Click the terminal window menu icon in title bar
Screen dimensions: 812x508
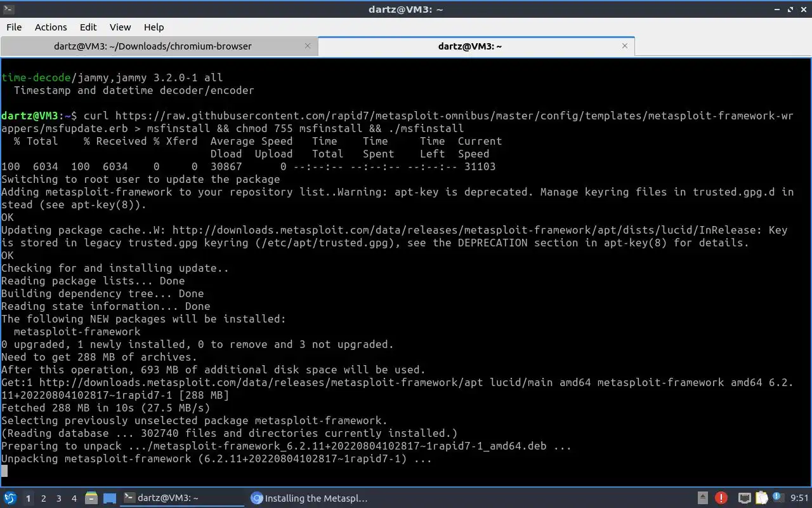[x=8, y=9]
